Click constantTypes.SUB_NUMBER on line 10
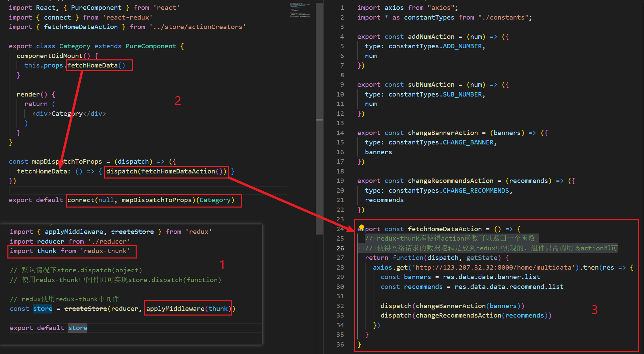Image resolution: width=644 pixels, height=354 pixels. coord(435,94)
